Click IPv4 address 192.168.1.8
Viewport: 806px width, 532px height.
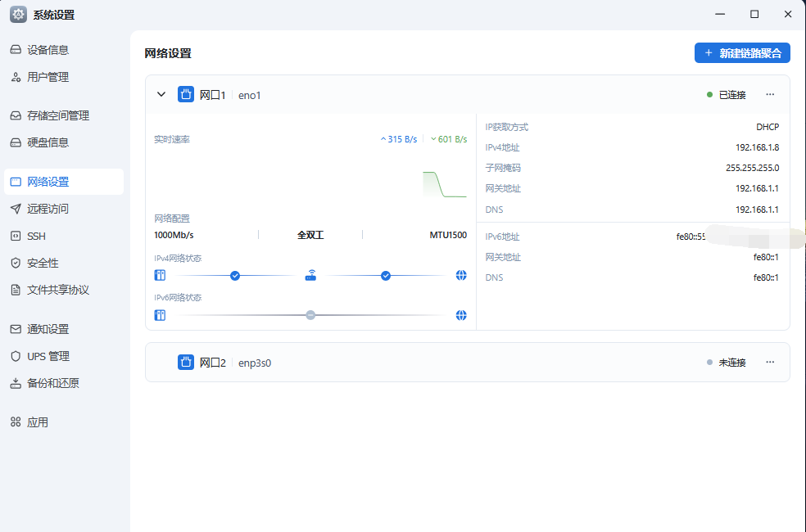click(x=757, y=147)
